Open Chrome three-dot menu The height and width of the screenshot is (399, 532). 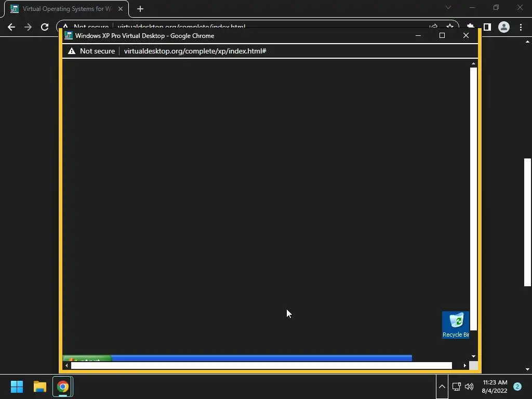521,27
